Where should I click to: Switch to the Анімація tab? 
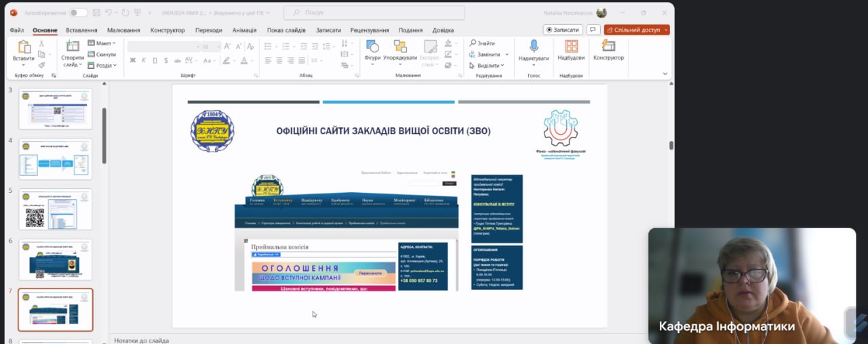pos(244,30)
